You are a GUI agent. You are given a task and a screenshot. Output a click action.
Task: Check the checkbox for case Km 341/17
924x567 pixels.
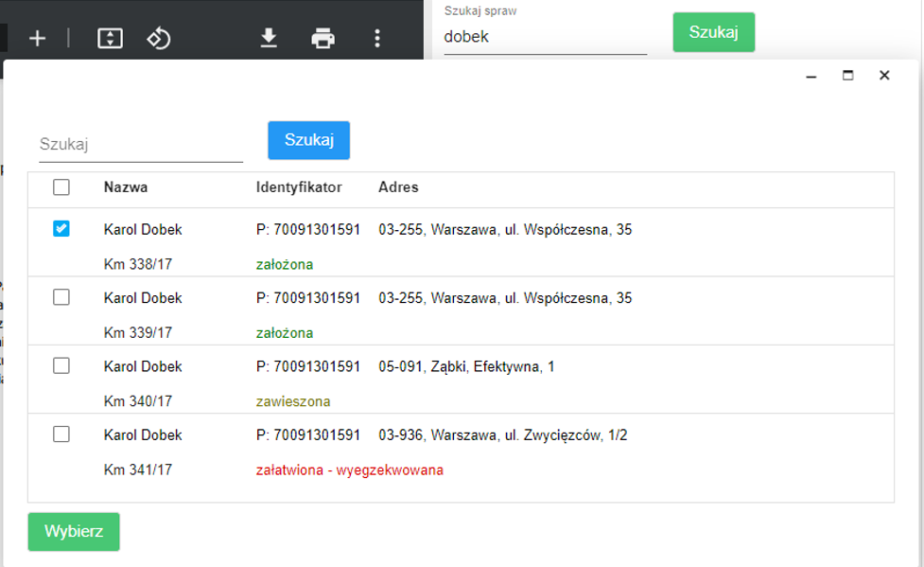(x=61, y=434)
